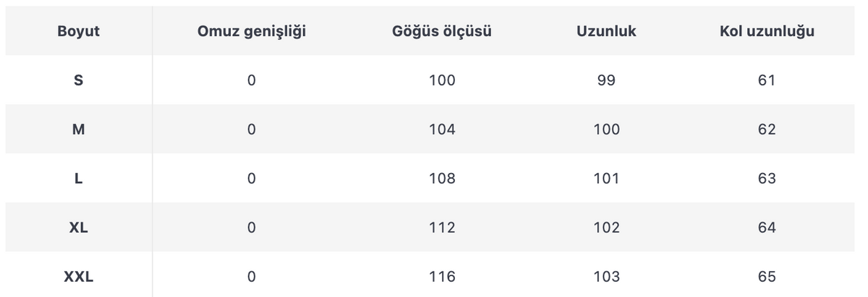Image resolution: width=868 pixels, height=297 pixels.
Task: Click chest value 116 in XXL row
Action: 442,277
